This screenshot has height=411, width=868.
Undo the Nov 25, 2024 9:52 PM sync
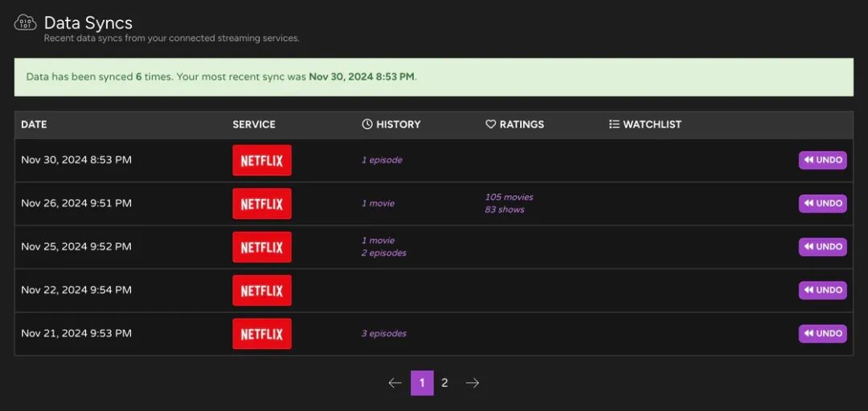[822, 246]
